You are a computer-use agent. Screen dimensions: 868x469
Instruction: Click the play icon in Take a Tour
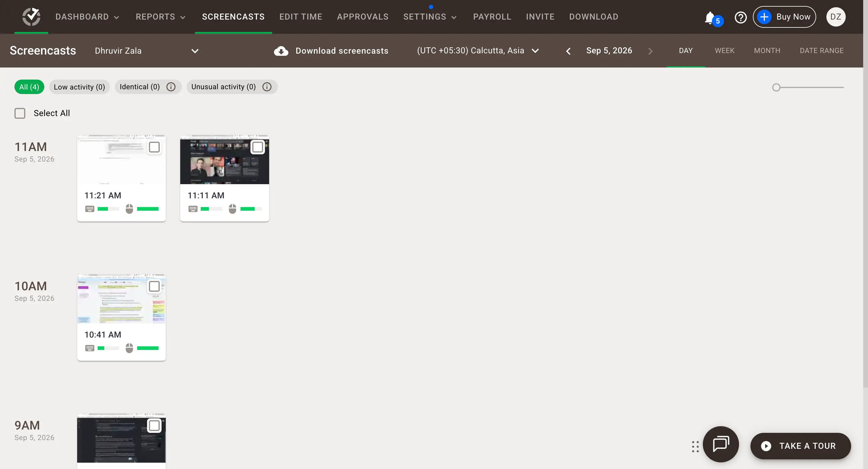click(766, 446)
